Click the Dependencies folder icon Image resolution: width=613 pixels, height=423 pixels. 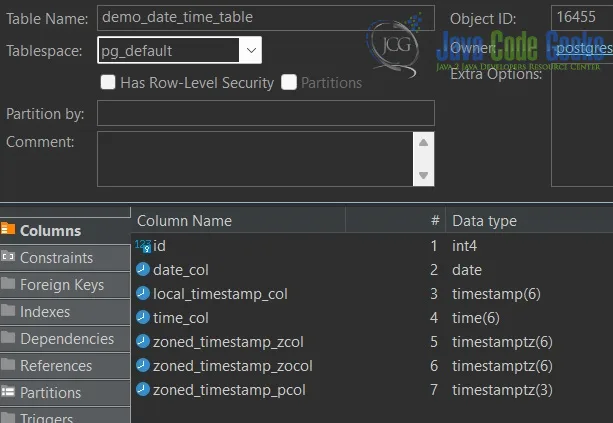pyautogui.click(x=8, y=337)
